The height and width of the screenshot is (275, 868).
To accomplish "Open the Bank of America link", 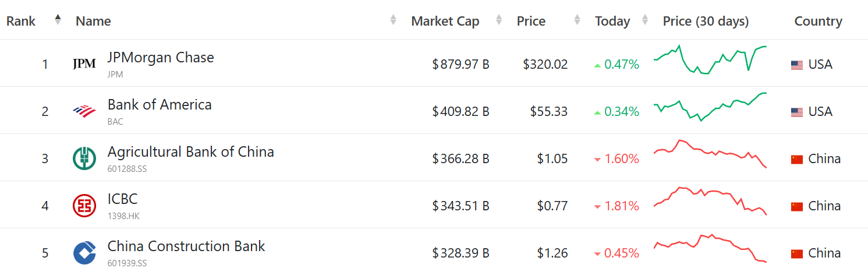I will click(160, 105).
